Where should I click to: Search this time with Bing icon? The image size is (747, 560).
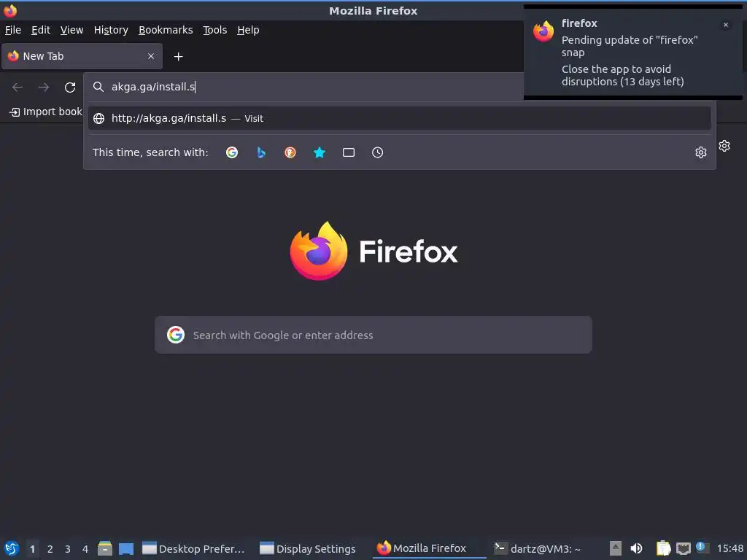click(261, 152)
